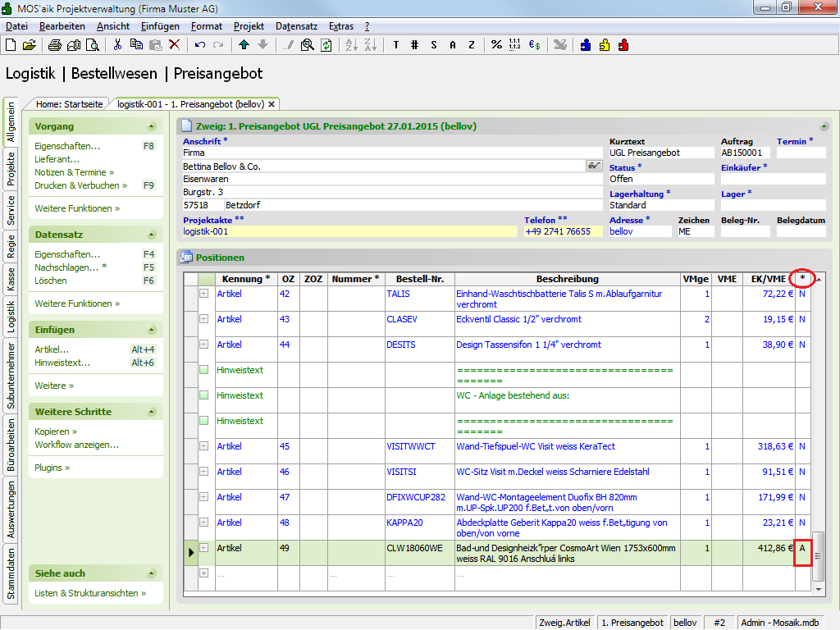Click the T toolbar icon

point(396,45)
